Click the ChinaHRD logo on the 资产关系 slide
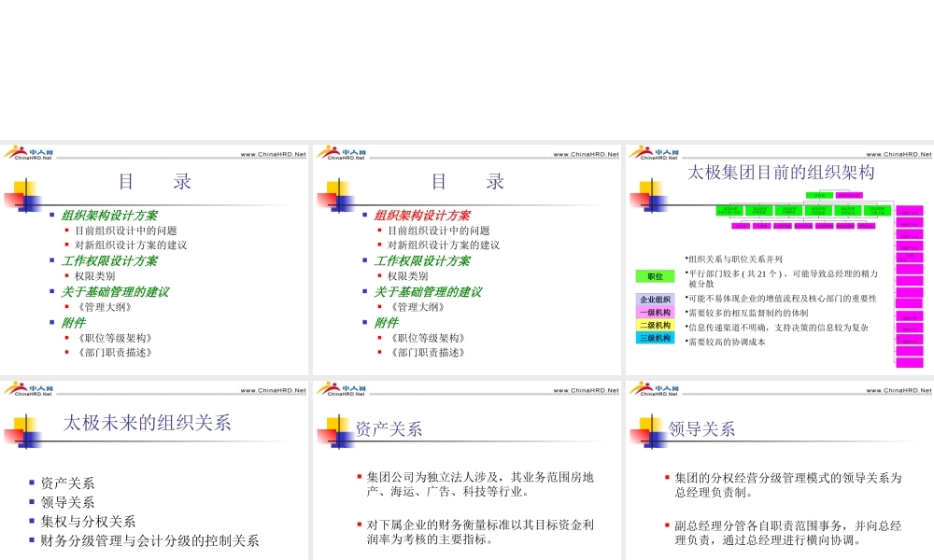 (341, 389)
